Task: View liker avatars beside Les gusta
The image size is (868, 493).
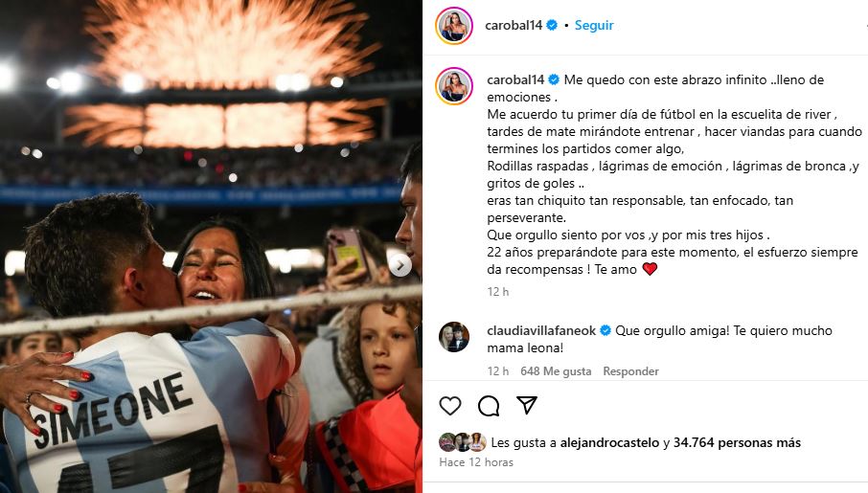Action: coord(463,442)
